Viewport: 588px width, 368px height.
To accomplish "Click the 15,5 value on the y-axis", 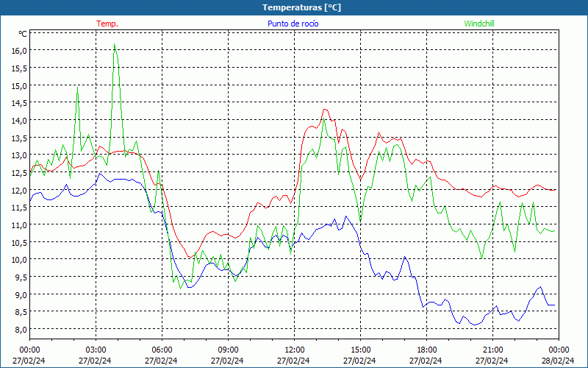I will (x=20, y=68).
